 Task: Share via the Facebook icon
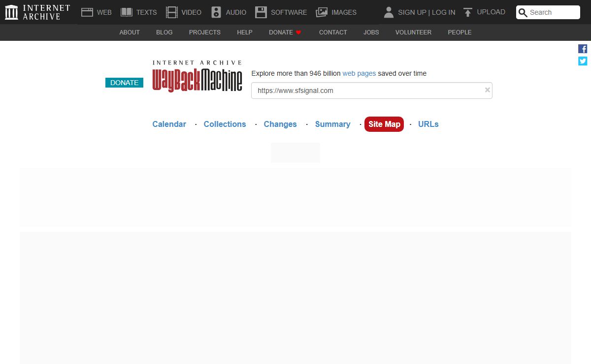click(583, 49)
